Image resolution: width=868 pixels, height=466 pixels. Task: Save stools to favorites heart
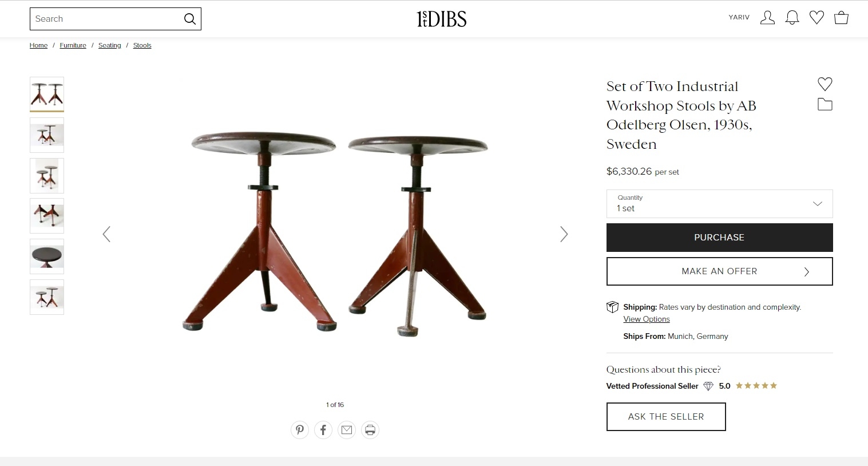(825, 84)
